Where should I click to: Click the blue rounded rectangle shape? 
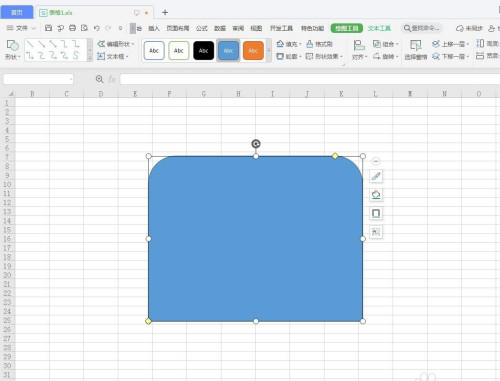tap(256, 239)
